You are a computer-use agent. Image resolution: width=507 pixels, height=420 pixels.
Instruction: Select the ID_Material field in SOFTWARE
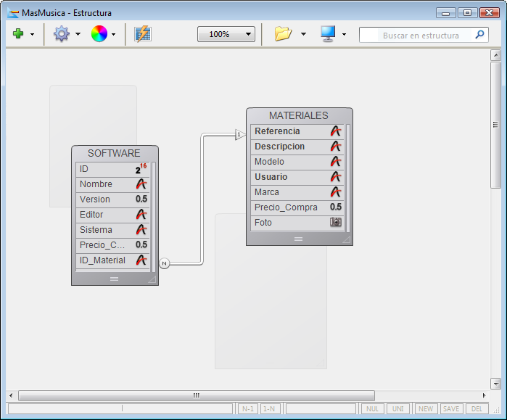coord(102,260)
